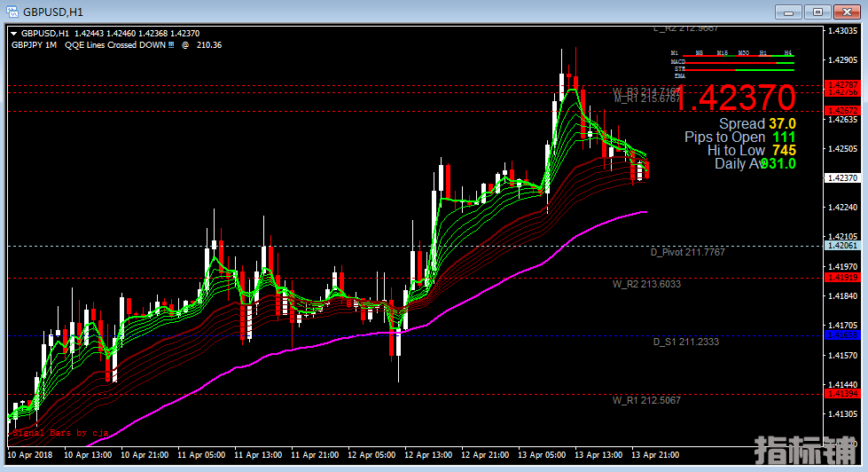Viewport: 868px width, 472px height.
Task: Click the M1 timeframe signal label
Action: 674,53
